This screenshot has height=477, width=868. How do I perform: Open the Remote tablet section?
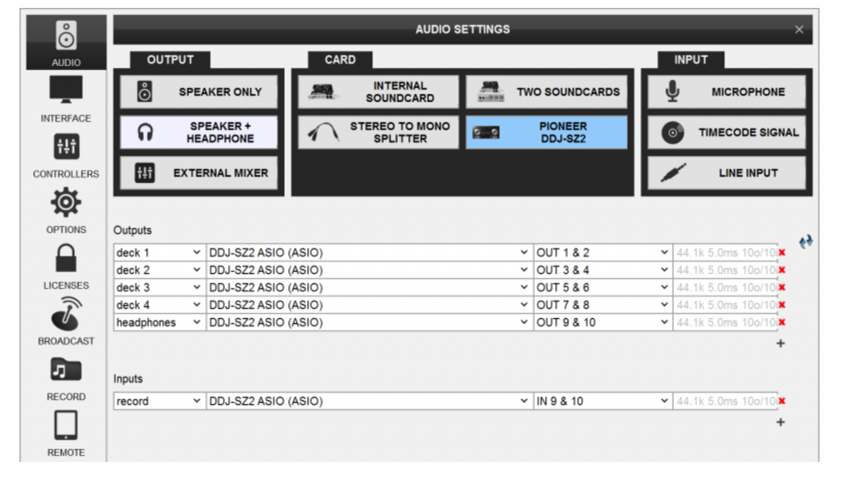click(66, 433)
